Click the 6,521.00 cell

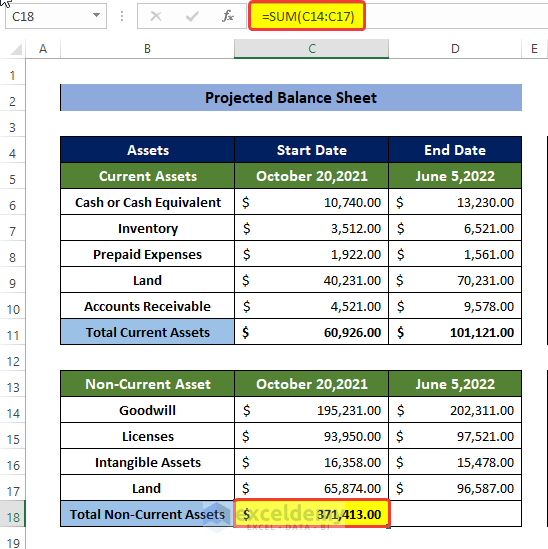click(455, 228)
